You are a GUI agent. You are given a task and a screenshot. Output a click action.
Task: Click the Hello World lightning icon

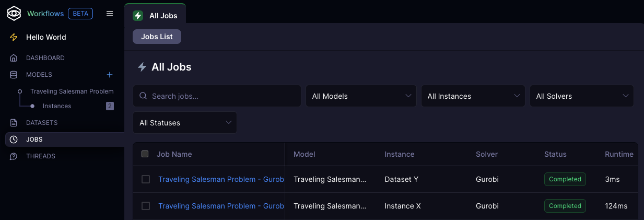pos(14,38)
